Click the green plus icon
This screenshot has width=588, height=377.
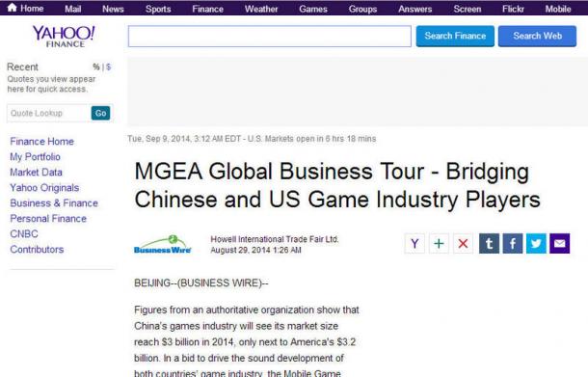pyautogui.click(x=439, y=243)
